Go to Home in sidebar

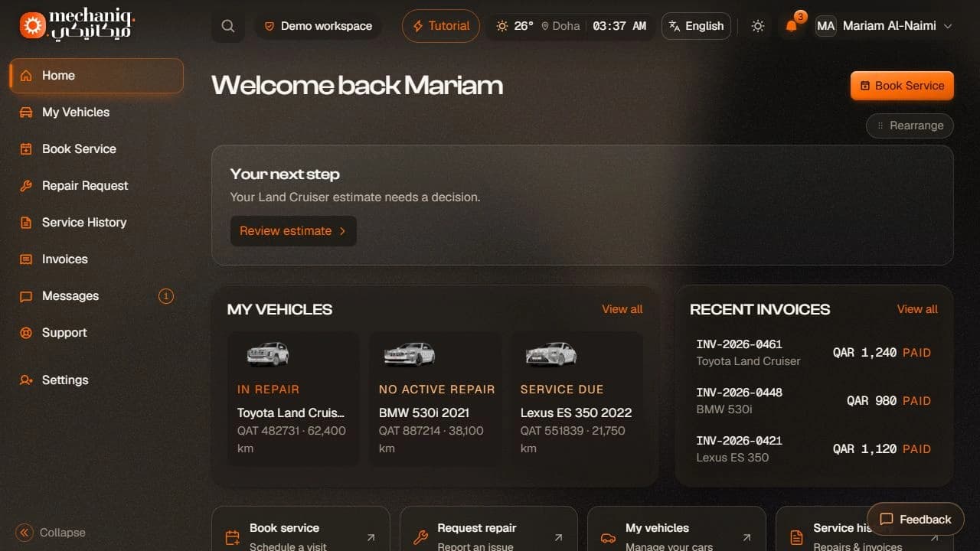click(96, 76)
